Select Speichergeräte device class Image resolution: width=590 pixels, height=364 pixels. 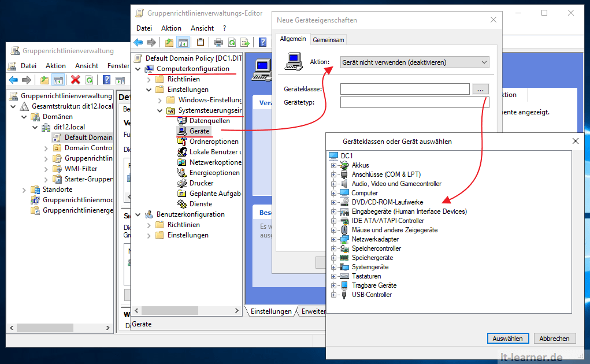(x=372, y=258)
